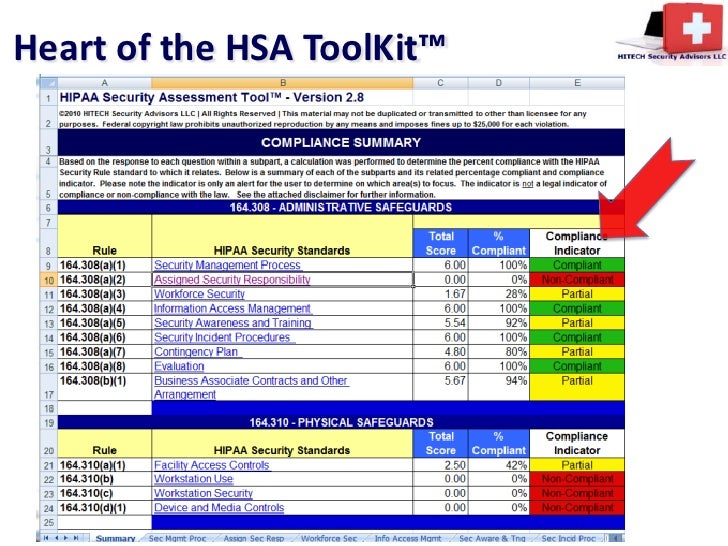The height and width of the screenshot is (546, 728).
Task: Select column E header
Action: (x=577, y=83)
